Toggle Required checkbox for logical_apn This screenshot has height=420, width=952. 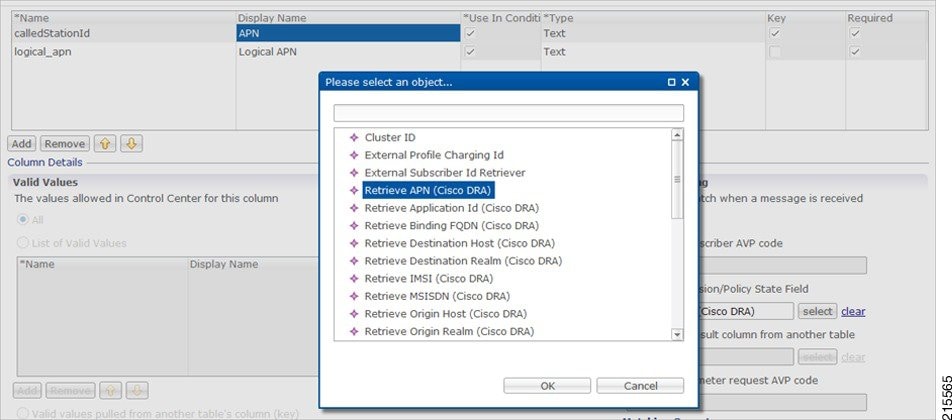click(x=855, y=52)
